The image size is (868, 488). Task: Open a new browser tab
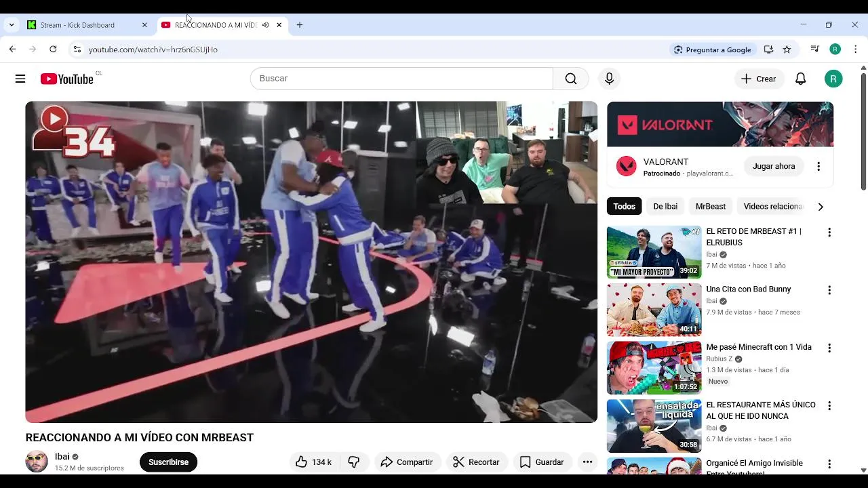300,25
